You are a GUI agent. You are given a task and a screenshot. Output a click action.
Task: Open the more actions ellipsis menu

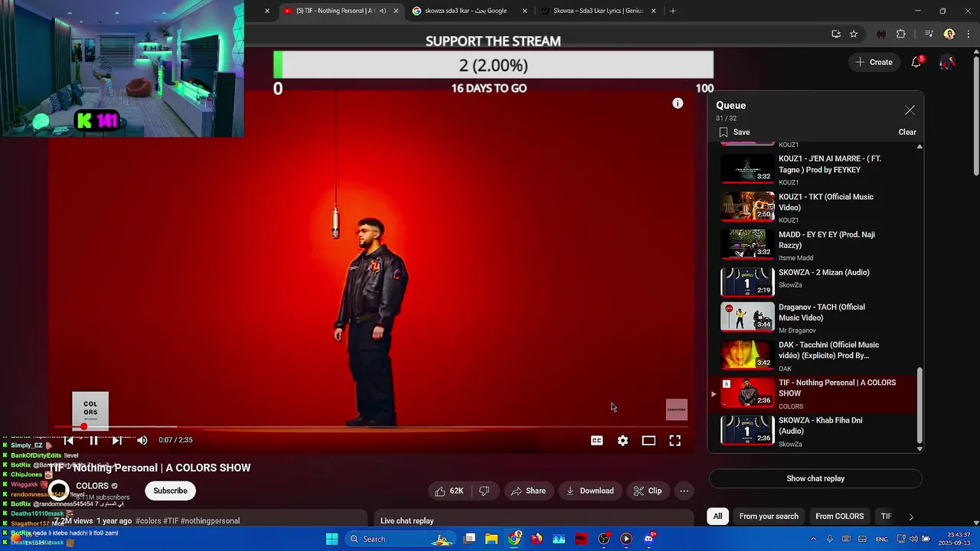click(x=684, y=491)
